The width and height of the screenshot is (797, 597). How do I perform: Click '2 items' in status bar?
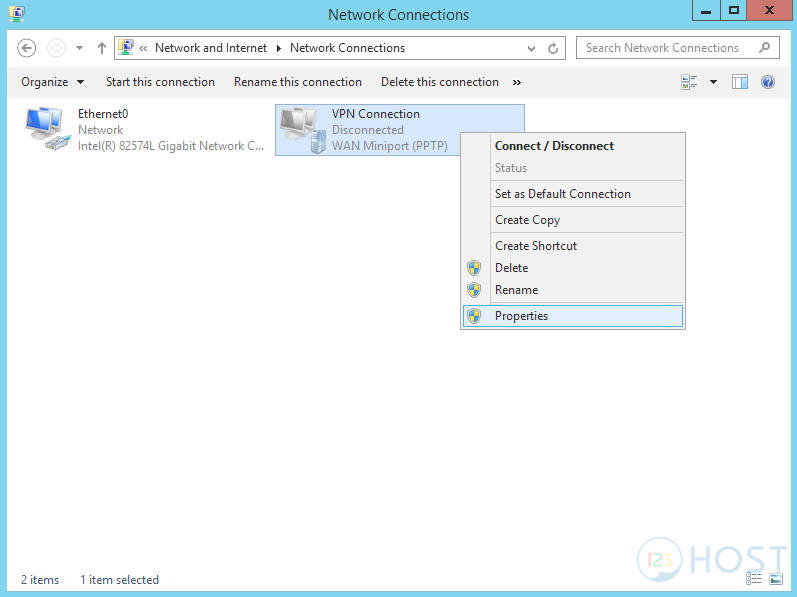point(40,580)
